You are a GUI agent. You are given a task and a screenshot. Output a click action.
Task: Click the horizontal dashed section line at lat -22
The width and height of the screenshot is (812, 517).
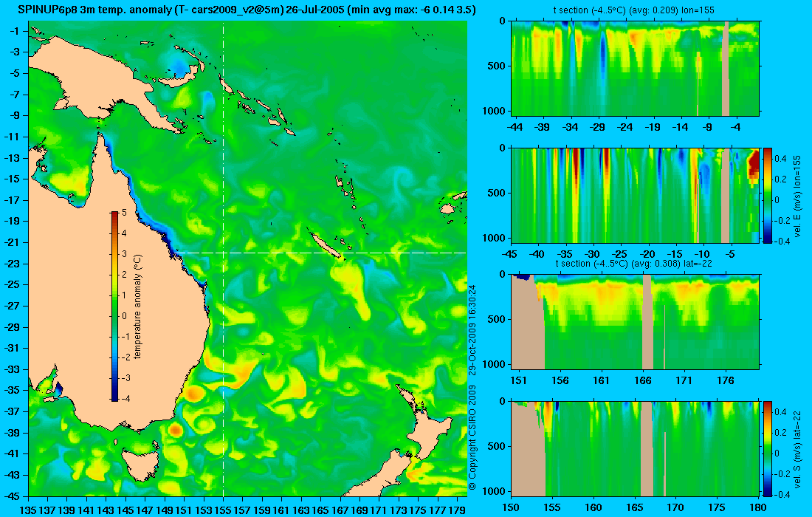tap(320, 253)
